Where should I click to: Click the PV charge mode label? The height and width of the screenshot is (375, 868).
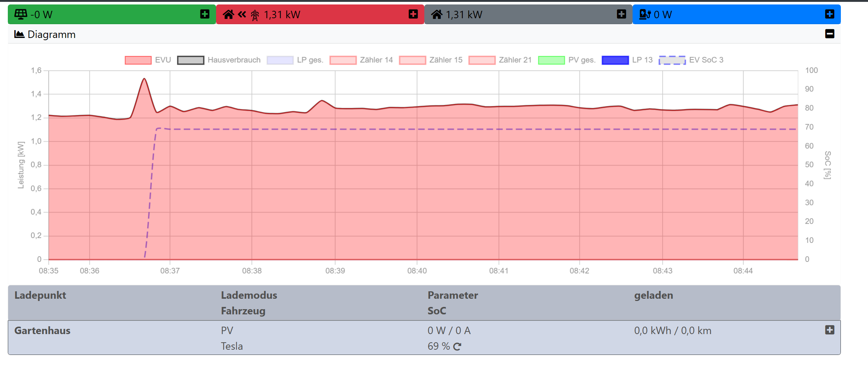(227, 331)
